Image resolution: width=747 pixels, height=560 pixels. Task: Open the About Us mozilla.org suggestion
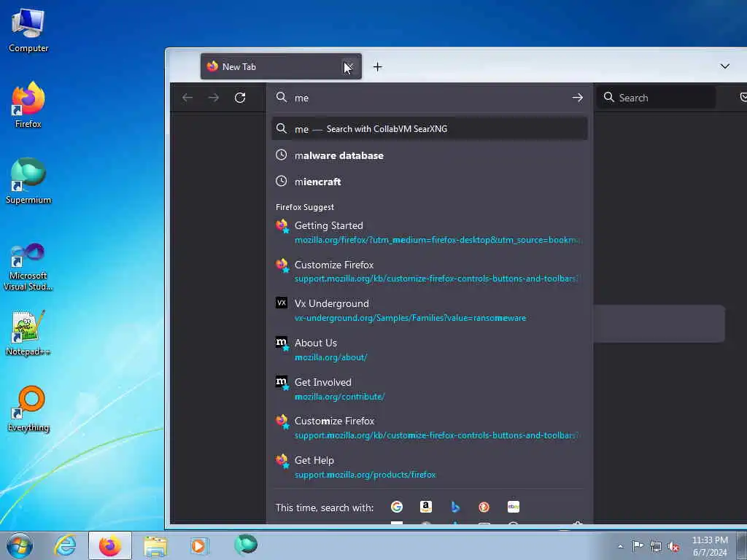[x=429, y=349]
